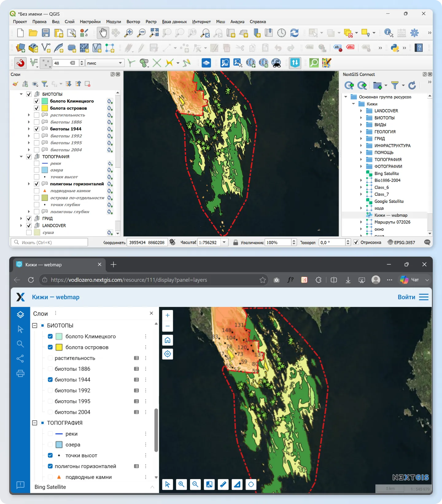Viewport: 442px width, 504px height.
Task: Select the Pan Map hand tool
Action: coord(103,33)
